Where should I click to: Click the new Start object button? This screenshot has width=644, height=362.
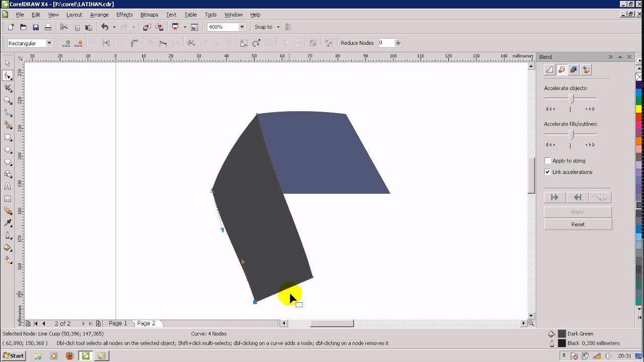pyautogui.click(x=555, y=197)
